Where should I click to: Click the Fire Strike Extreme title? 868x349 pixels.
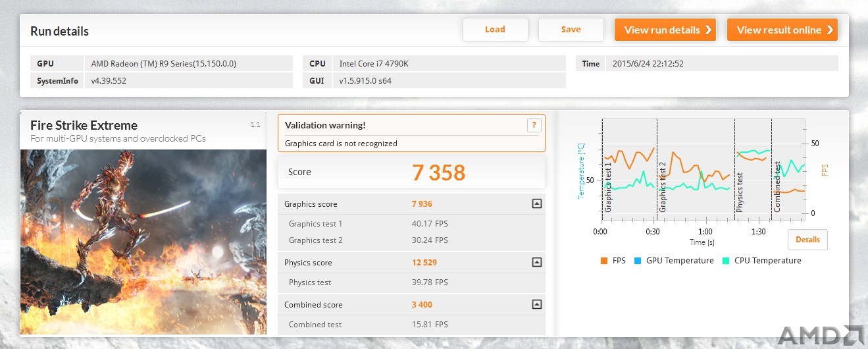84,125
